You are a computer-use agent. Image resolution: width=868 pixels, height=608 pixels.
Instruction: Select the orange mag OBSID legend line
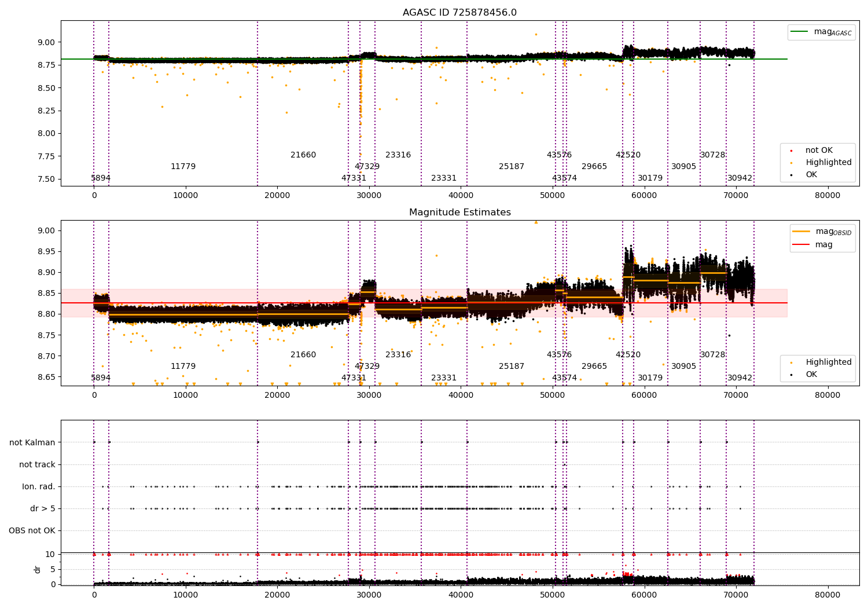[x=801, y=232]
